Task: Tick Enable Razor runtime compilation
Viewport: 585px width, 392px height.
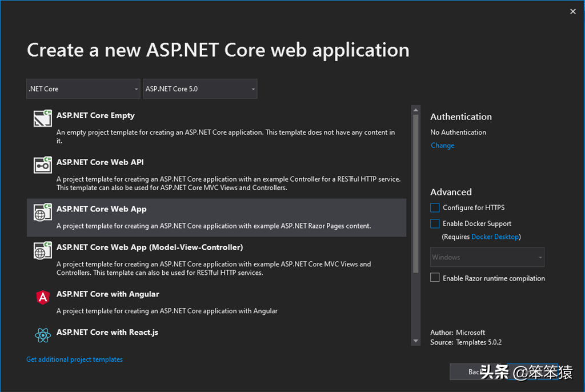Action: [x=435, y=277]
